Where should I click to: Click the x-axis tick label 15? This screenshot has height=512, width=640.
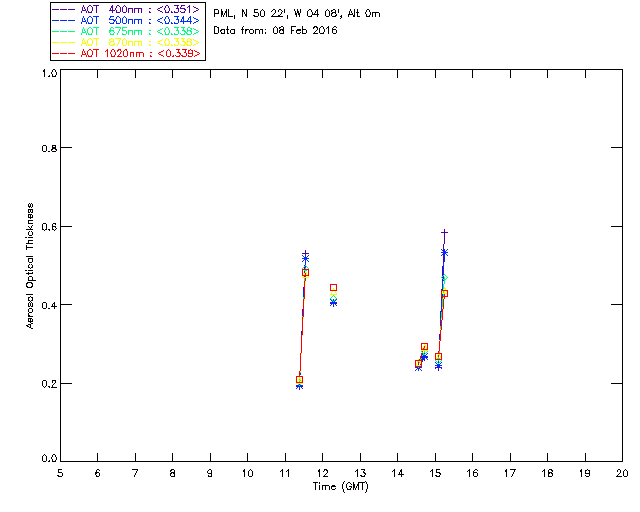coord(435,473)
